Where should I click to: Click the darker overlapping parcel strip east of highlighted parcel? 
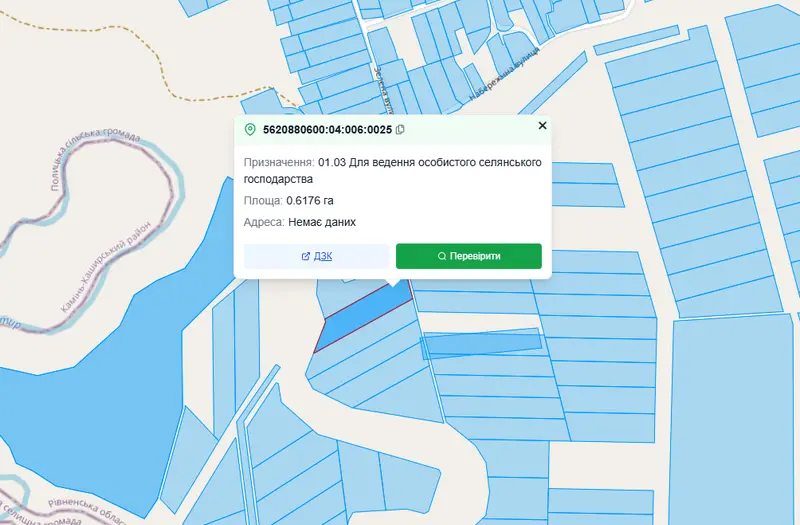pos(482,342)
